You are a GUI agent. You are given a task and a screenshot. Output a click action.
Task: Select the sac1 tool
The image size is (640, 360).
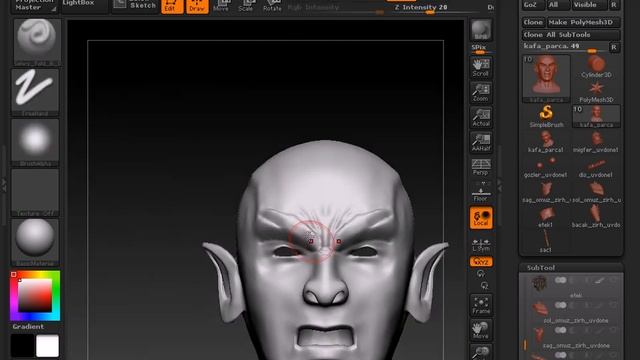[x=546, y=242]
